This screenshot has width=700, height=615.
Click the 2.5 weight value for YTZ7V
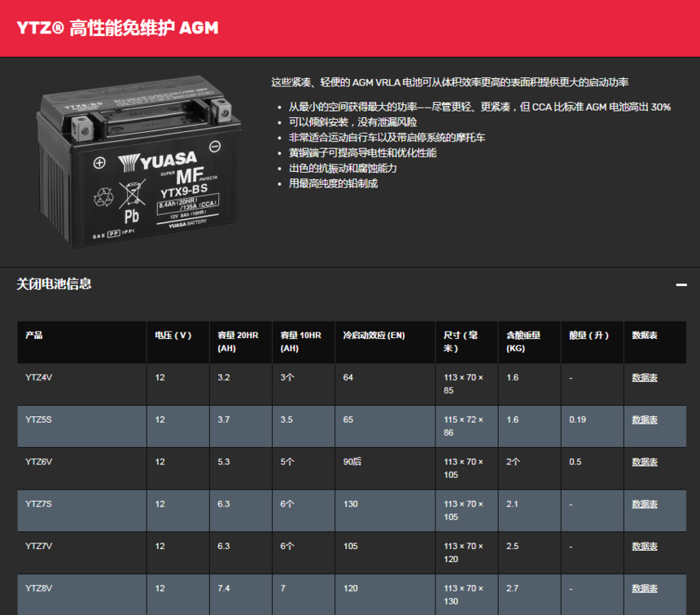[x=513, y=547]
